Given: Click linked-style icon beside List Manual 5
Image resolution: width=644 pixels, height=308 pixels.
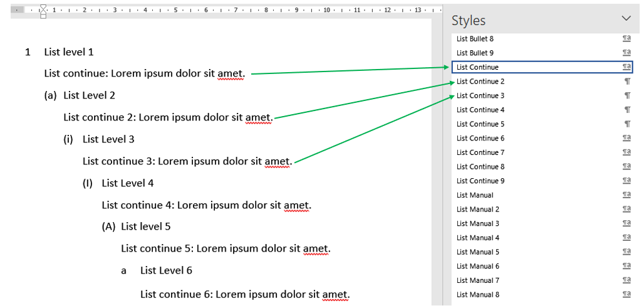Looking at the screenshot, I should pyautogui.click(x=626, y=252).
